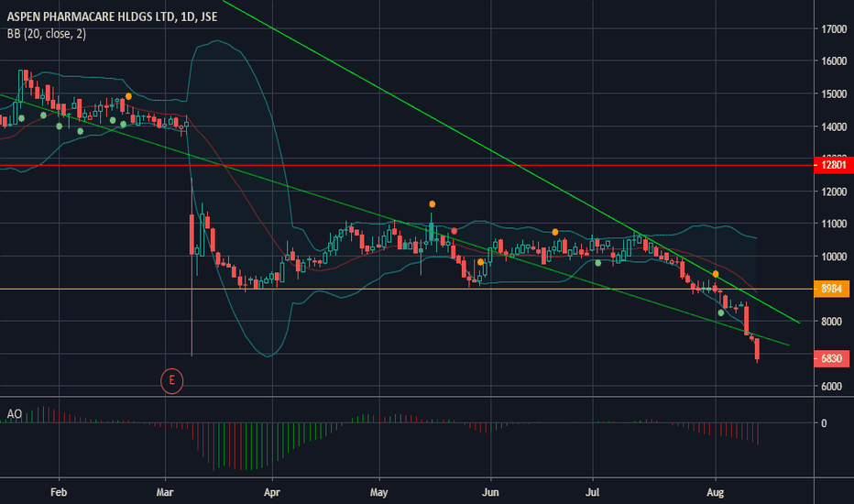Click the earnings 'E' marker near March
The width and height of the screenshot is (854, 504).
[x=171, y=381]
